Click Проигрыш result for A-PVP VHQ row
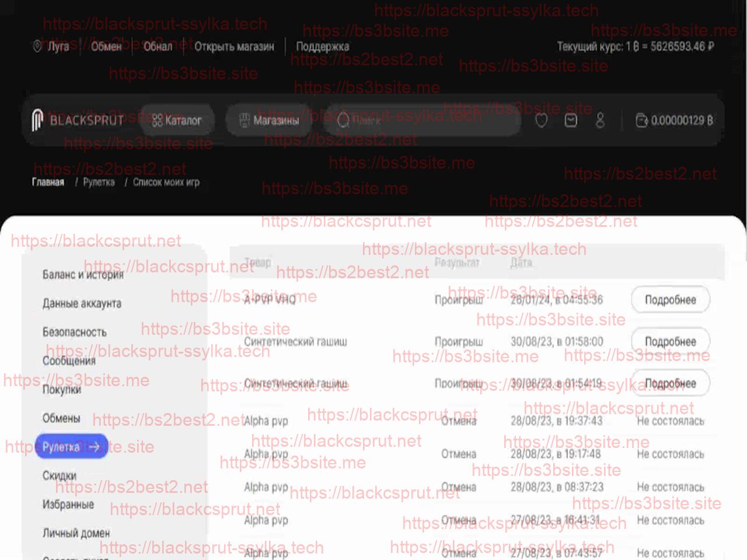The image size is (747, 560). coord(459,300)
